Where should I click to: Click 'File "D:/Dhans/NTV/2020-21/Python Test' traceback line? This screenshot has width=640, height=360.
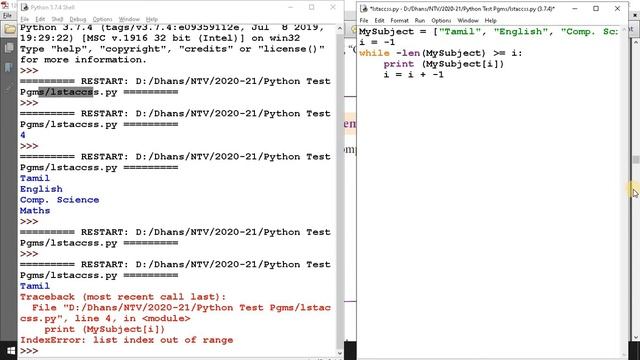181,307
